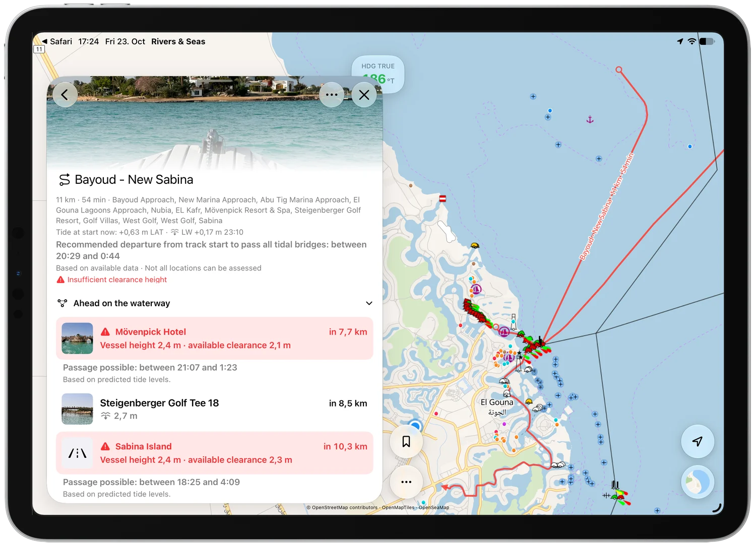Tap the blue current location dot
The image size is (756, 547).
pos(415,426)
